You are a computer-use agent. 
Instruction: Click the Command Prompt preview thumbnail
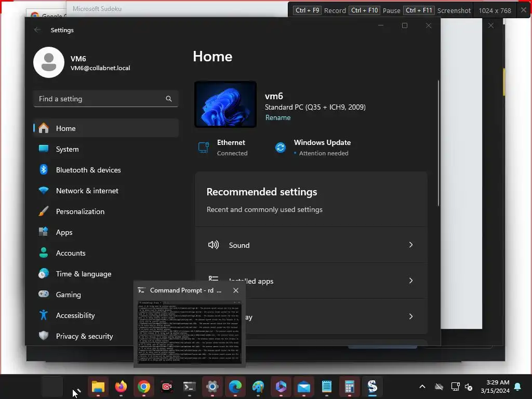coord(190,332)
